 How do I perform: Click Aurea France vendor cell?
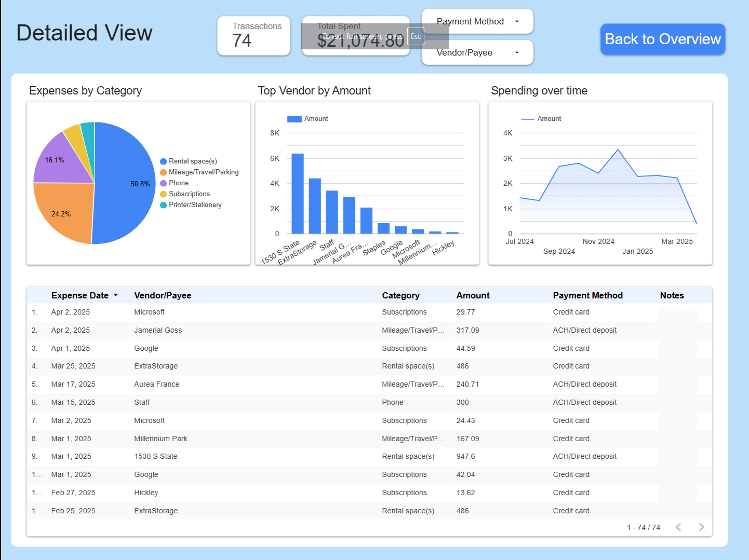[x=157, y=384]
